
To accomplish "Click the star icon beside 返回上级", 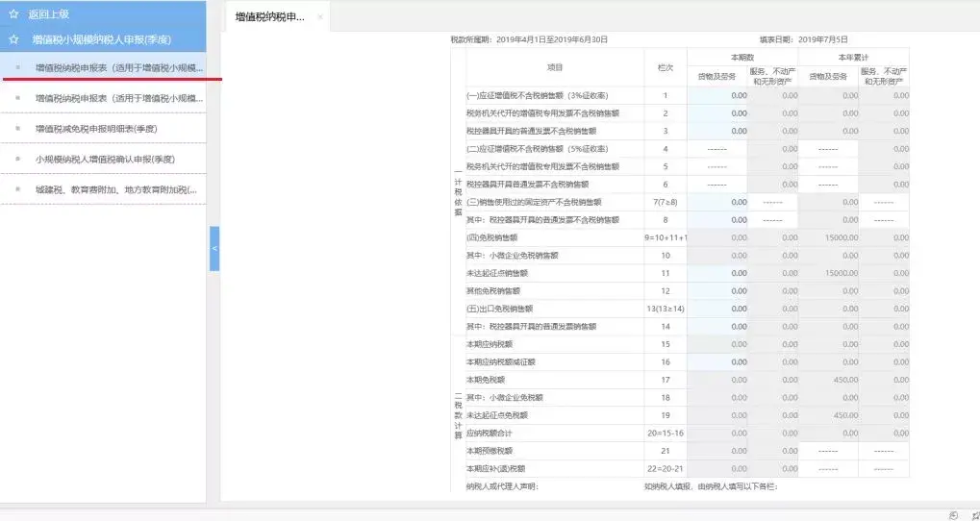I will point(13,14).
